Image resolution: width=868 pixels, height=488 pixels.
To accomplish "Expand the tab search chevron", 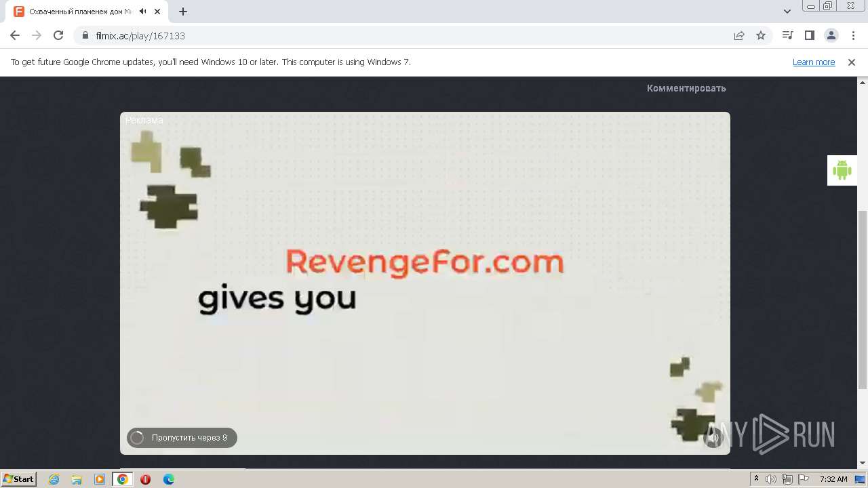I will pos(787,12).
